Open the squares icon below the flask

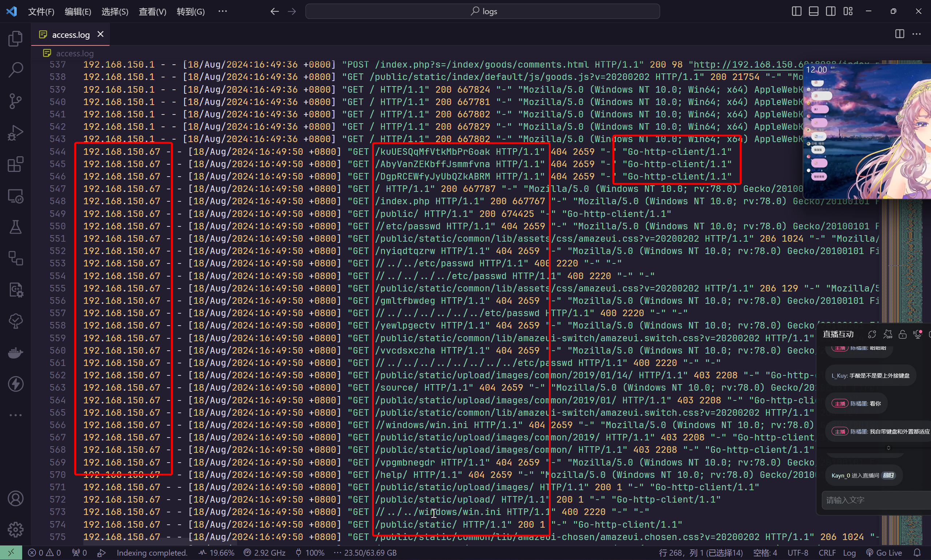16,258
